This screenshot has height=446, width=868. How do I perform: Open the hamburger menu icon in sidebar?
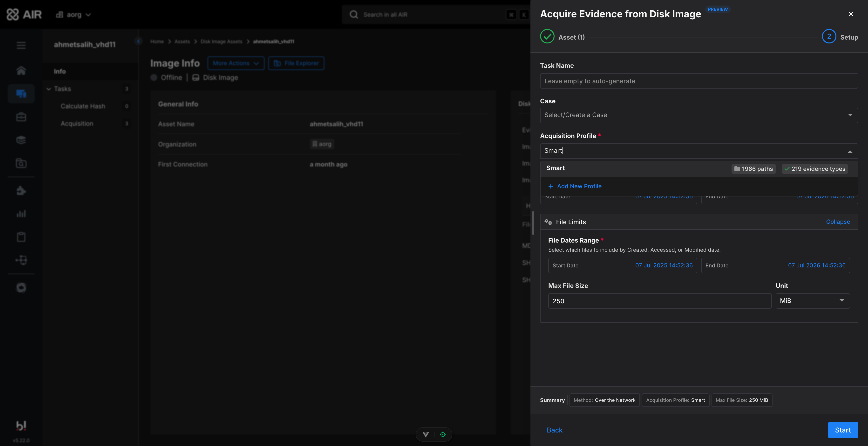click(x=21, y=45)
